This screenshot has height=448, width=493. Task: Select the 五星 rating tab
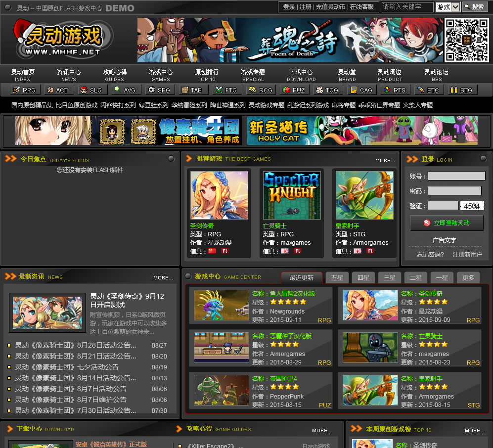click(337, 277)
